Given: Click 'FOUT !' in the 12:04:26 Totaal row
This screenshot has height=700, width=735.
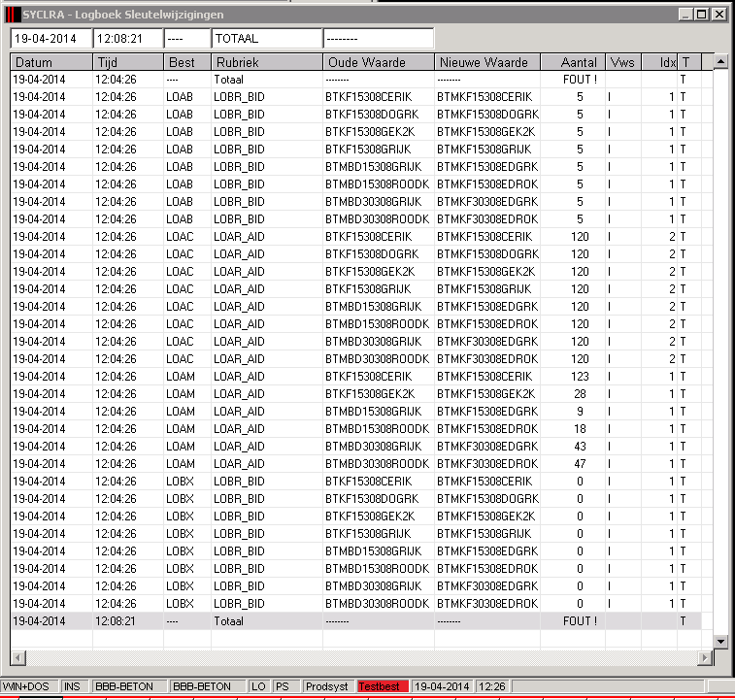Looking at the screenshot, I should click(580, 80).
